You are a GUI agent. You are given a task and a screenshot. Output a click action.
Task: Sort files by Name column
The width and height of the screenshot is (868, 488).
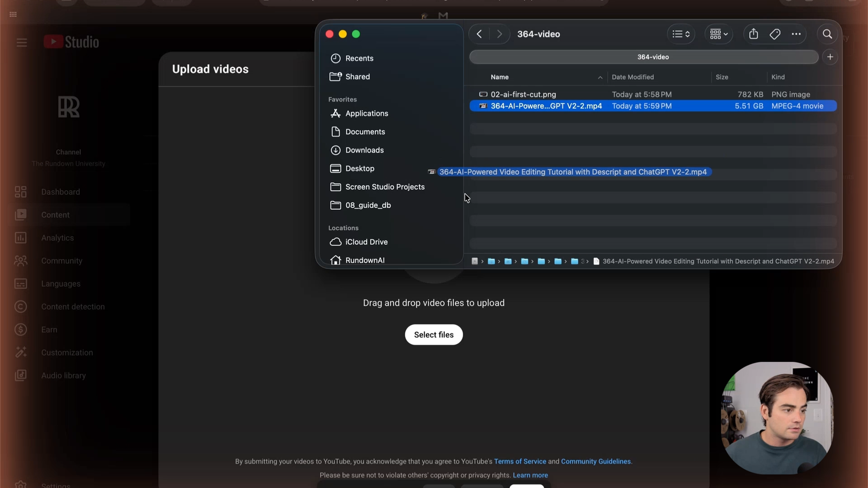pos(500,77)
